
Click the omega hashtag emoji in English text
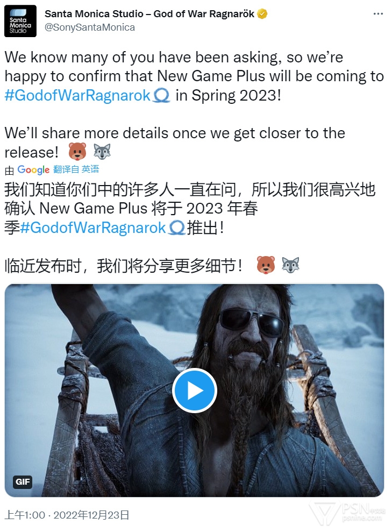pyautogui.click(x=161, y=96)
